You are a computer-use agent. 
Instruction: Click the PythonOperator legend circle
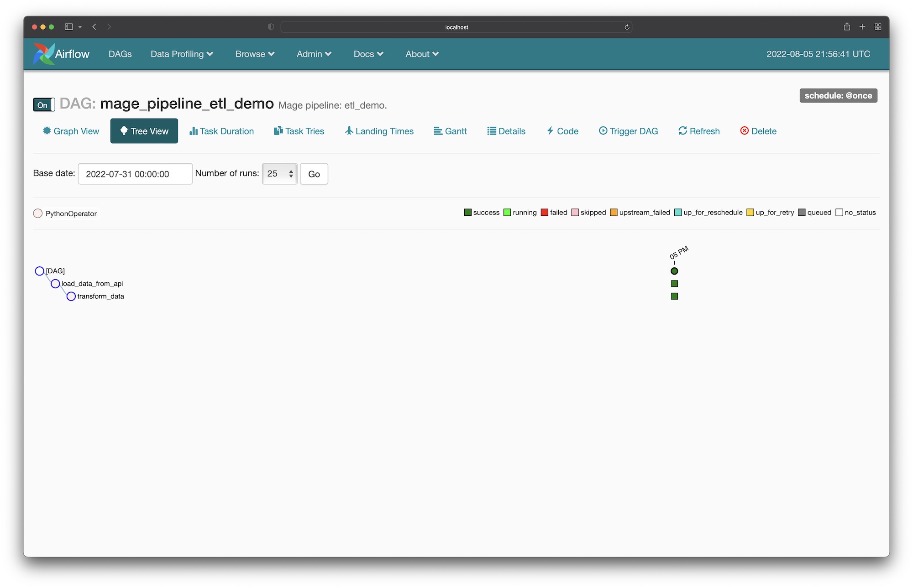38,213
